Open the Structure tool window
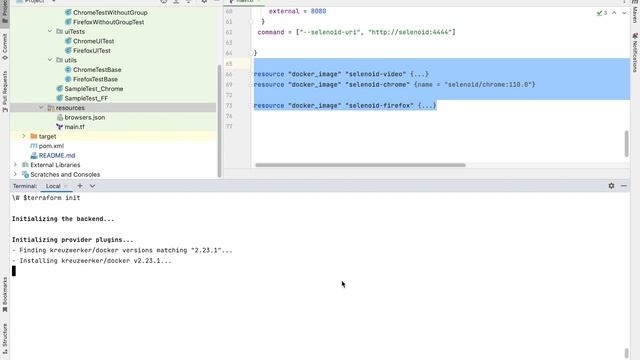 pos(4,339)
